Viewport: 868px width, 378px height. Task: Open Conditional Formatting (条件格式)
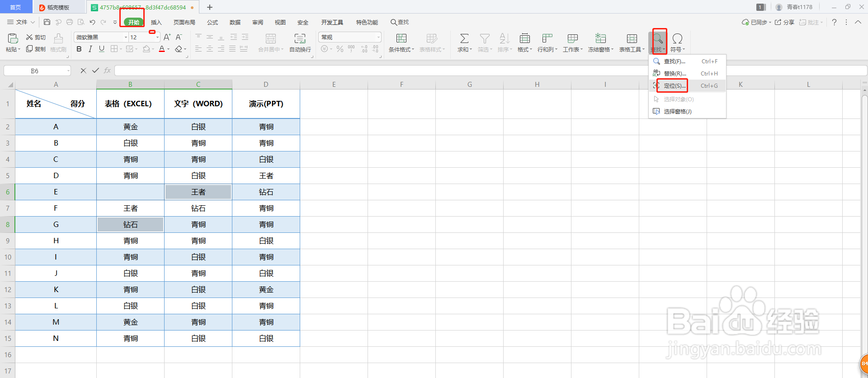coord(401,43)
